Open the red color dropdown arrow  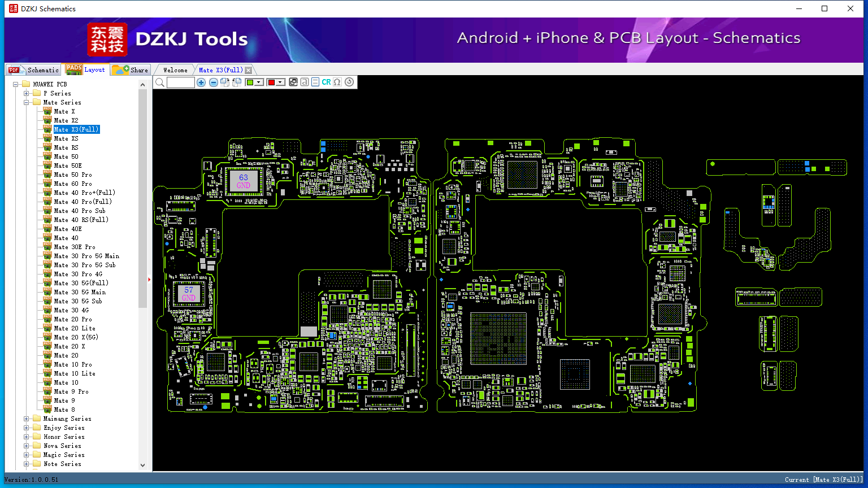tap(280, 82)
